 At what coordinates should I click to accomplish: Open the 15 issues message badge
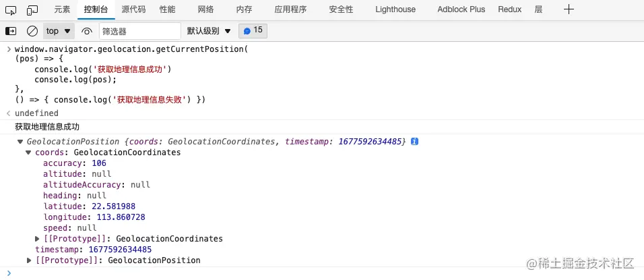coord(253,31)
